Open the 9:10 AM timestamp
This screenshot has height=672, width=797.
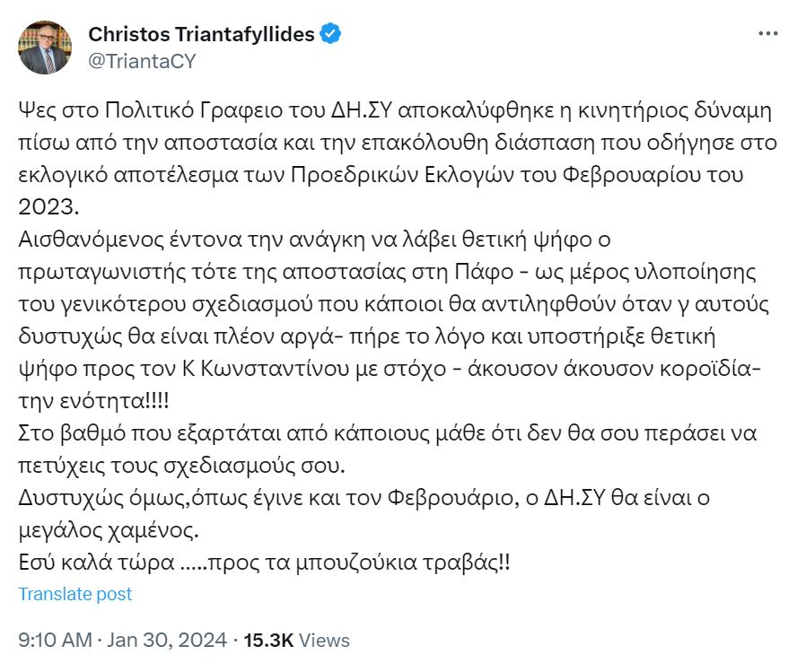tap(55, 640)
